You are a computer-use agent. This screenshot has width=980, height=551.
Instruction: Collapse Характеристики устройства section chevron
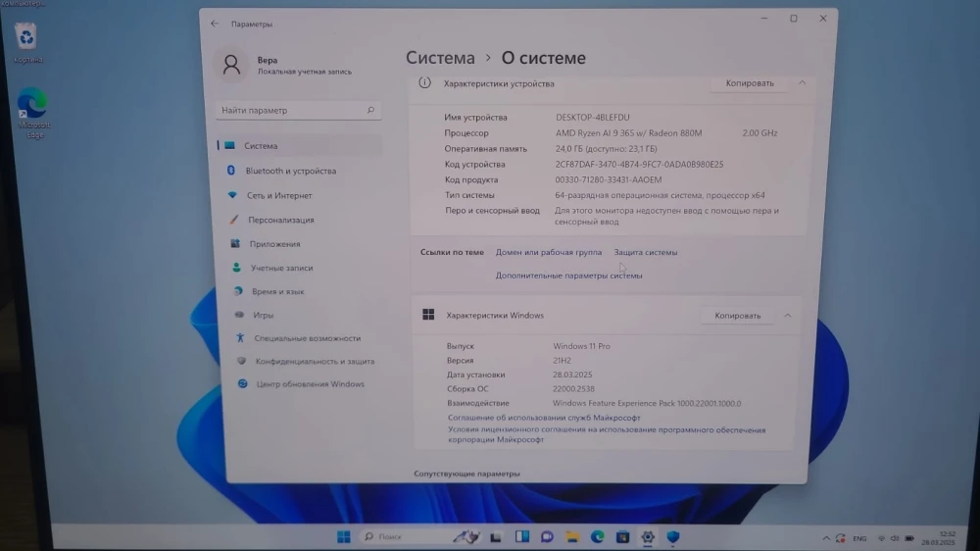point(802,83)
